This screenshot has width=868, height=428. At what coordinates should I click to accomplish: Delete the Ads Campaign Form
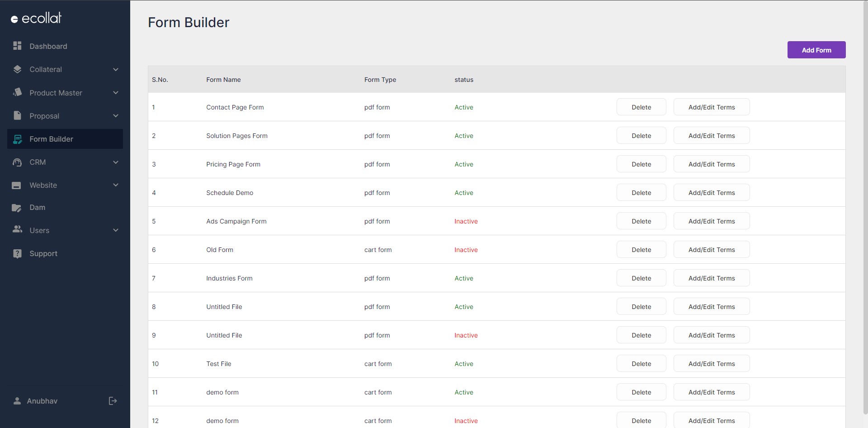(641, 221)
